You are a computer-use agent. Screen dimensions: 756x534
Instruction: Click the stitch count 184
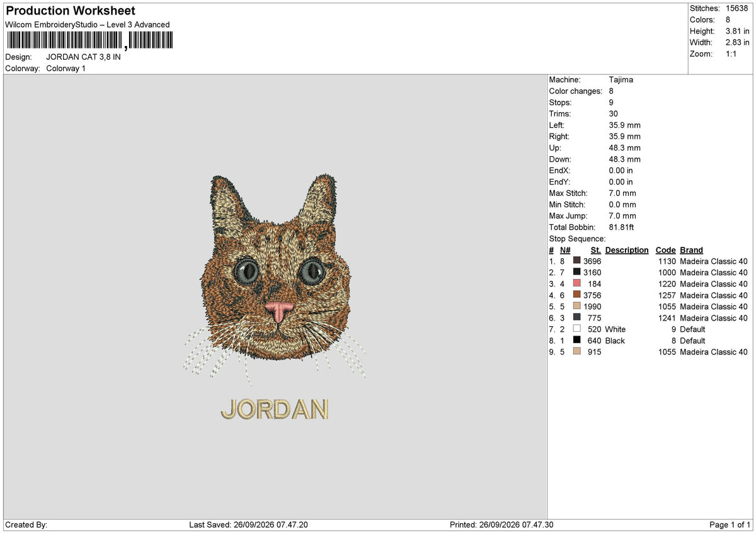[x=595, y=283]
